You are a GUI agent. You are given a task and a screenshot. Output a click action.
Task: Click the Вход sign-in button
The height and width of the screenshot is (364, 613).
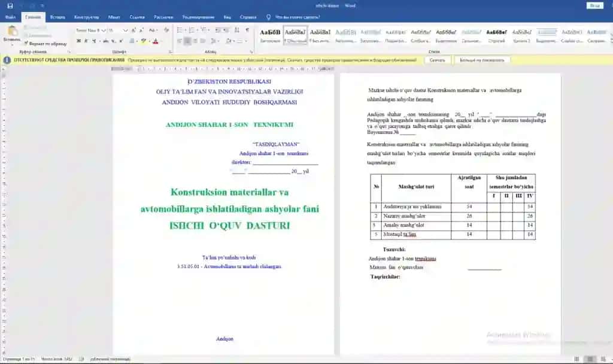(x=594, y=5)
